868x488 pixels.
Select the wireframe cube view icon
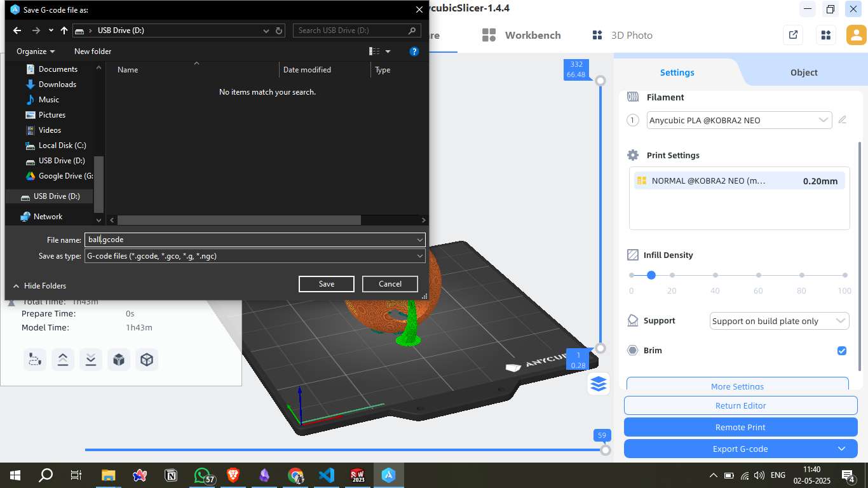pos(147,360)
